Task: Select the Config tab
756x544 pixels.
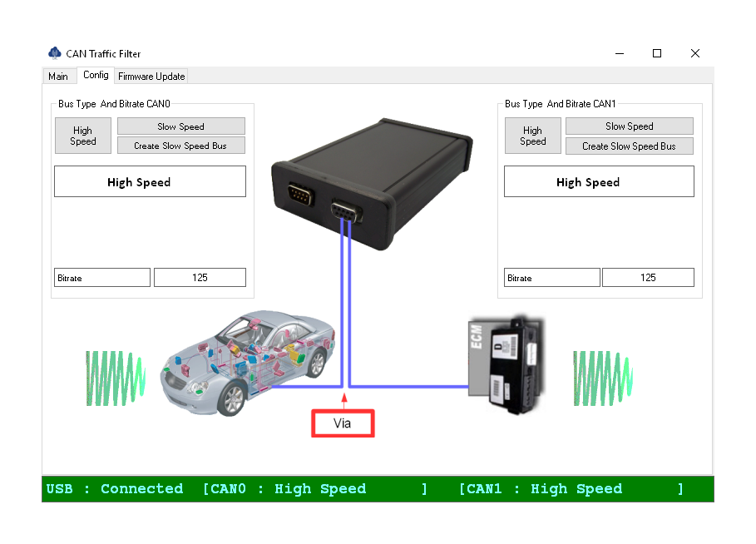Action: [x=96, y=75]
